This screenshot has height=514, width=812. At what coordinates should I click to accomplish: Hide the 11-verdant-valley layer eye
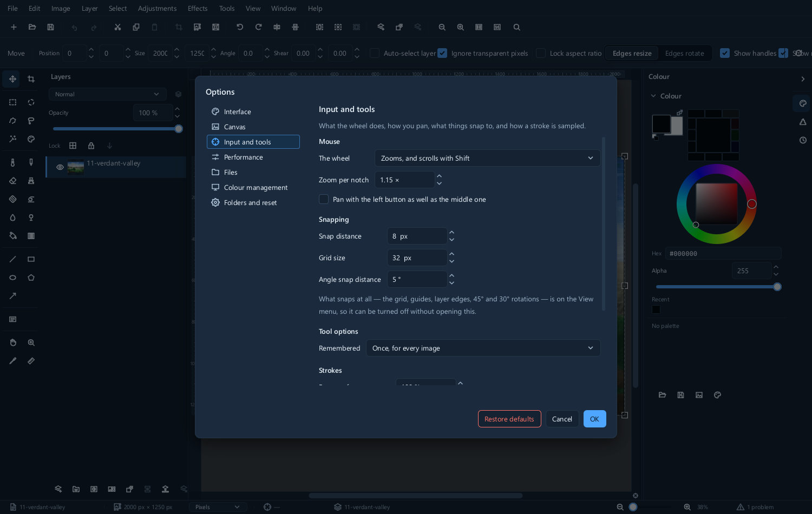(x=60, y=167)
